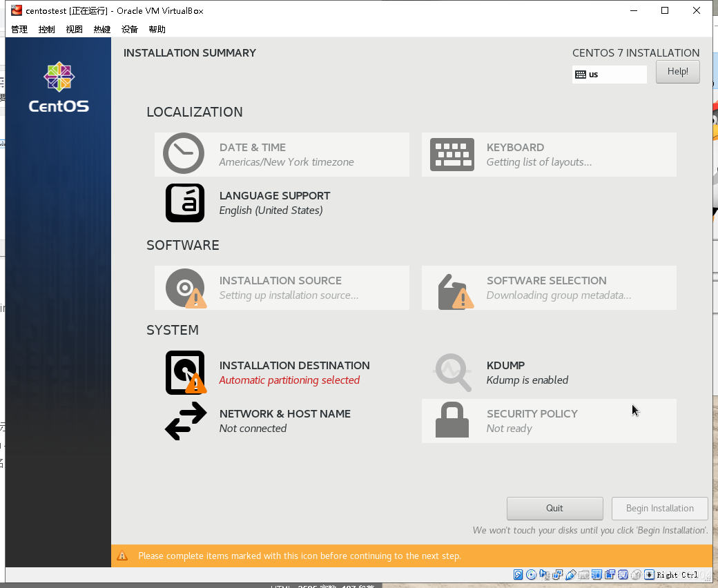Viewport: 718px width, 588px height.
Task: Click VirtualBox USB devices status icon
Action: (x=571, y=575)
